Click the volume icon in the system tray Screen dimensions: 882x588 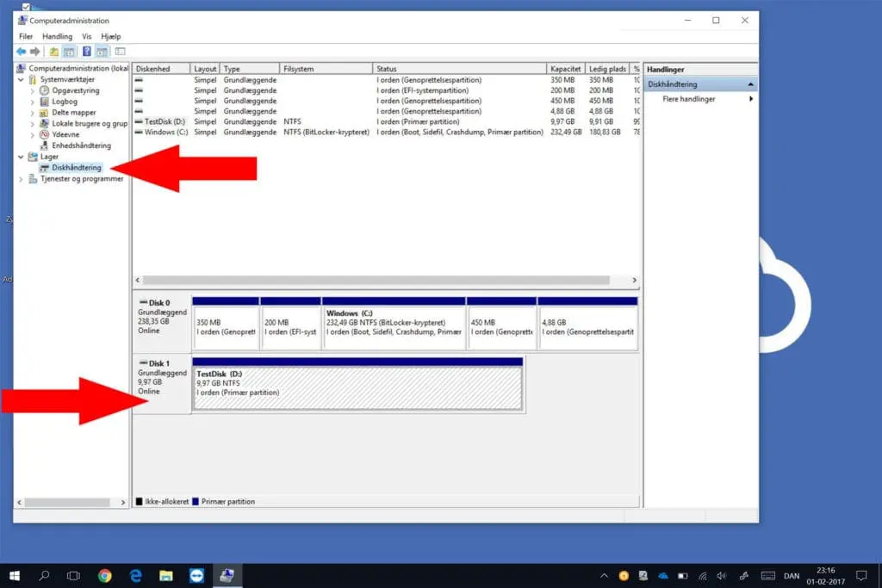coord(722,574)
